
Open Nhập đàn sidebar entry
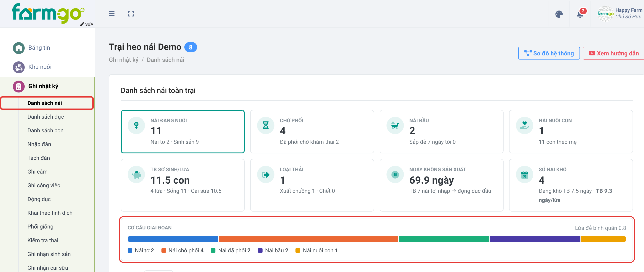tap(39, 144)
